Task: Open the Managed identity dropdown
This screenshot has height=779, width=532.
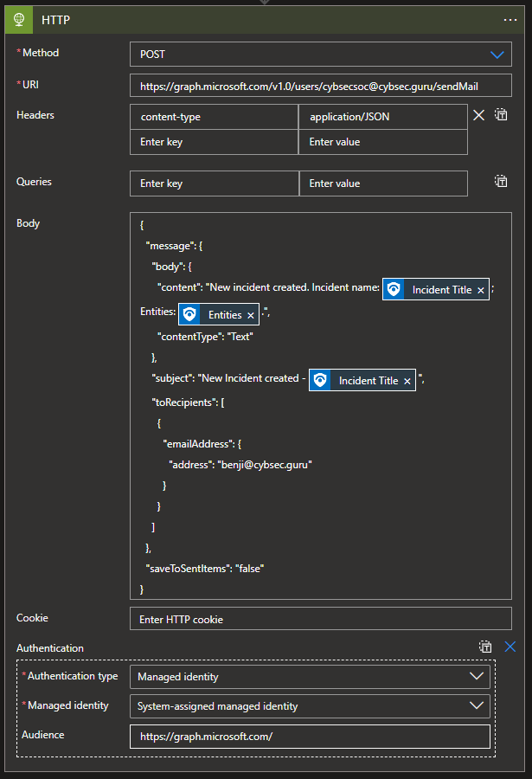Action: point(310,706)
